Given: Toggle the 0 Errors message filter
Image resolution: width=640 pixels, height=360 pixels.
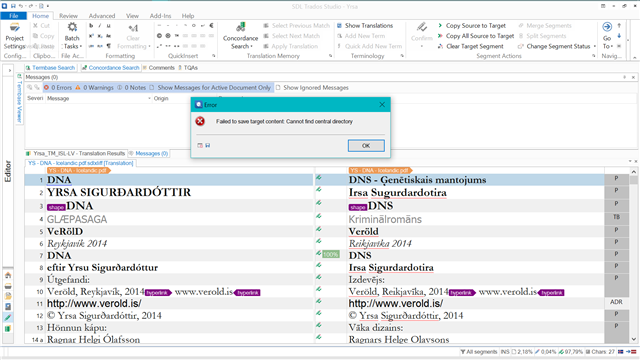Looking at the screenshot, I should tap(58, 87).
